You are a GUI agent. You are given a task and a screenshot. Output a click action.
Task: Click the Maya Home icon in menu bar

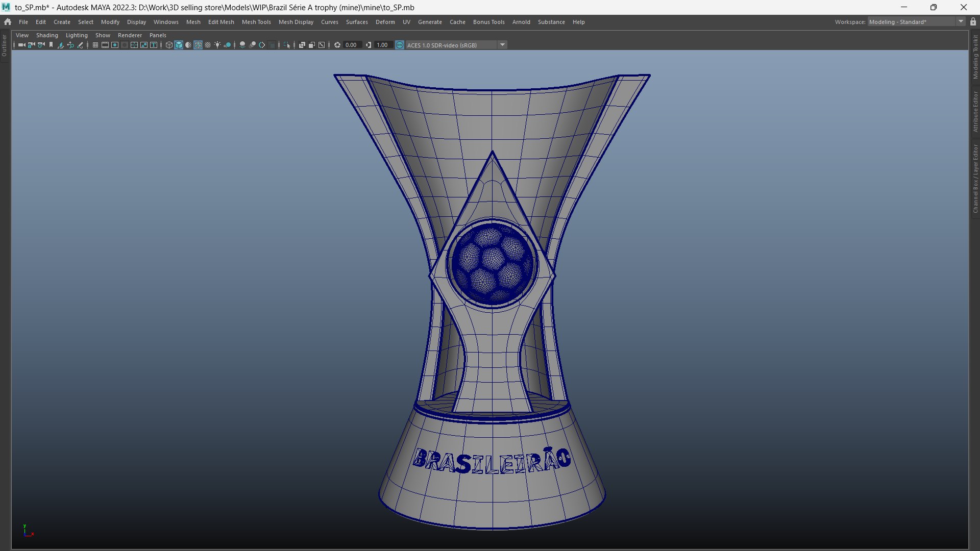point(8,22)
